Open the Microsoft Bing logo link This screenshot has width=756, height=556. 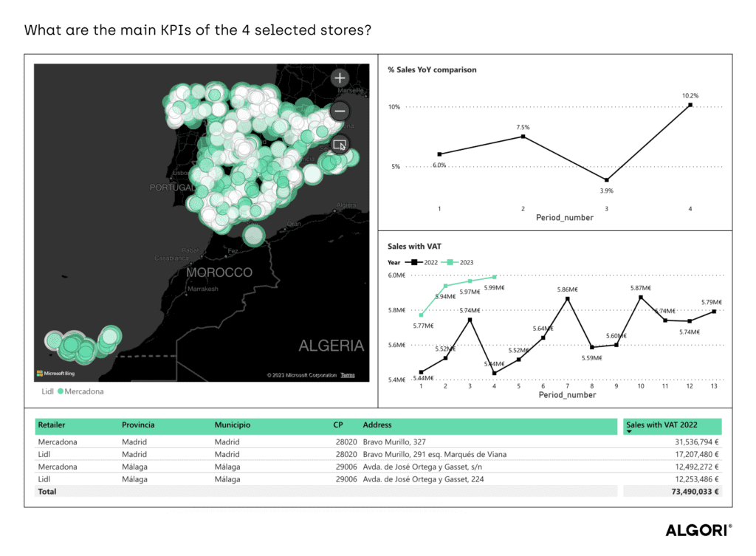click(55, 373)
